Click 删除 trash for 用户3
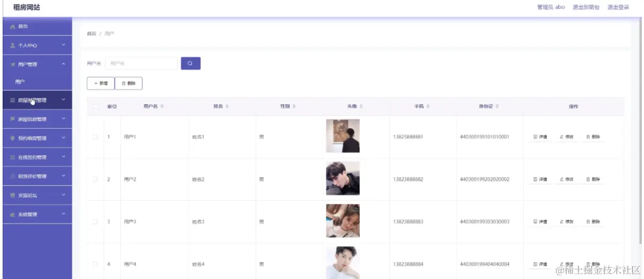 click(x=593, y=222)
